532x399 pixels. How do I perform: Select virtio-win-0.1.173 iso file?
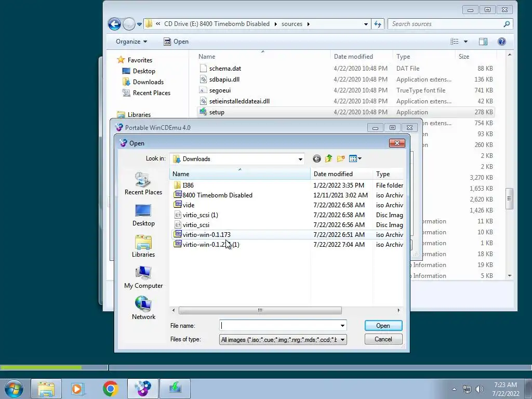[x=206, y=234]
